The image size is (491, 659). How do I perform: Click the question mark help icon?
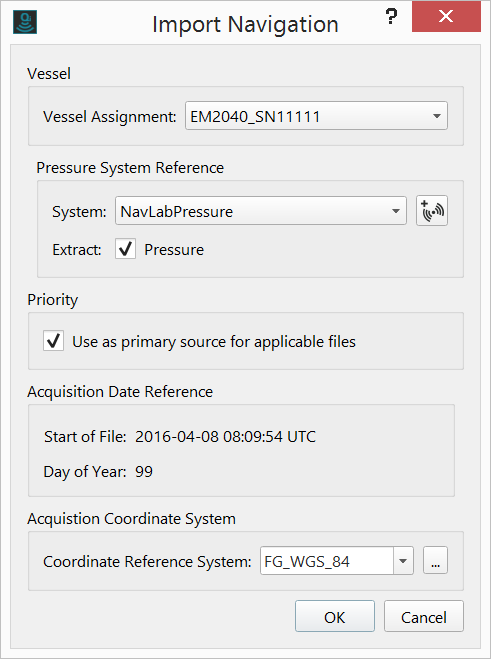tap(391, 17)
